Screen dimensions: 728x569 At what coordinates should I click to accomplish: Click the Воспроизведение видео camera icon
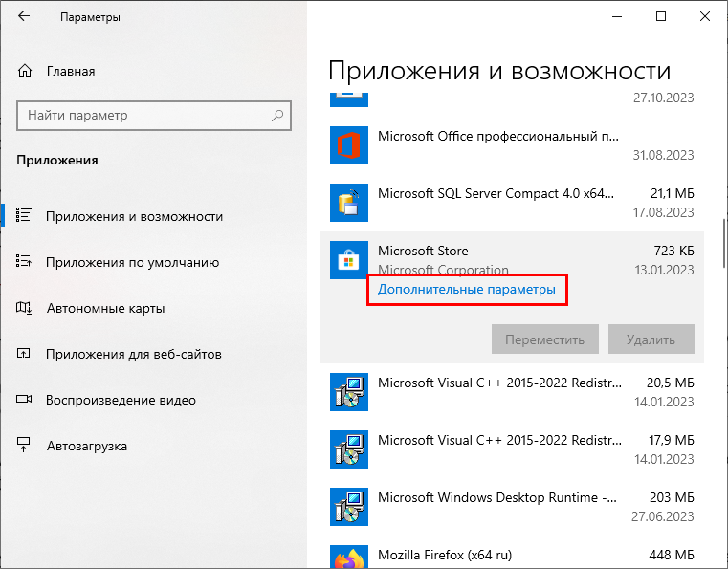click(x=24, y=399)
